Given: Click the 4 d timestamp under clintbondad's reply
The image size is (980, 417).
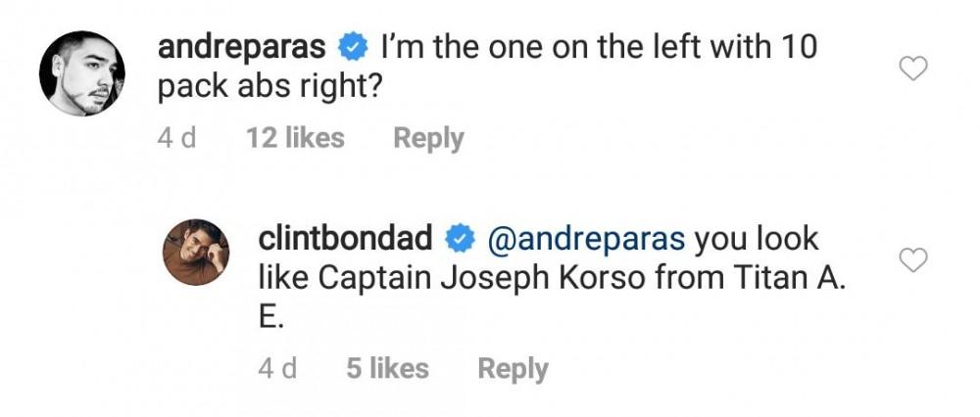Looking at the screenshot, I should [x=276, y=369].
